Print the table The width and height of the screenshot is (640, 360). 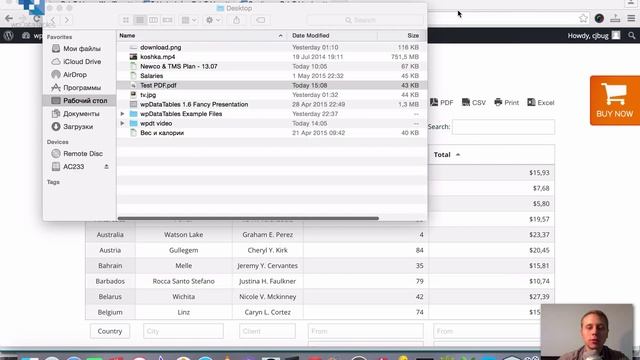tap(507, 102)
